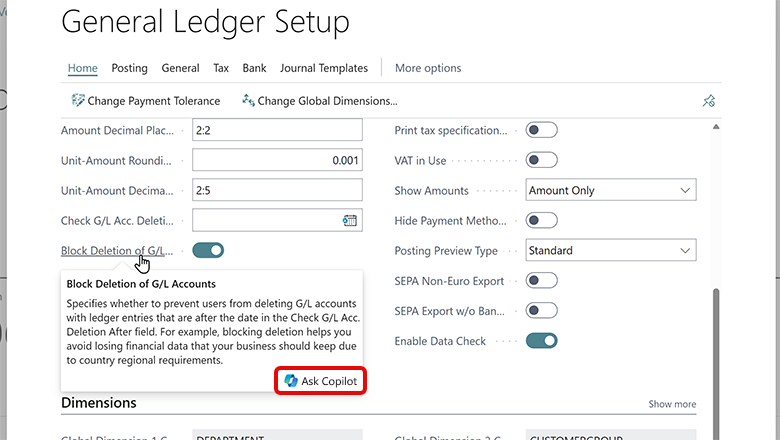Click the Change Global Dimensions icon
Image resolution: width=780 pixels, height=440 pixels.
248,101
